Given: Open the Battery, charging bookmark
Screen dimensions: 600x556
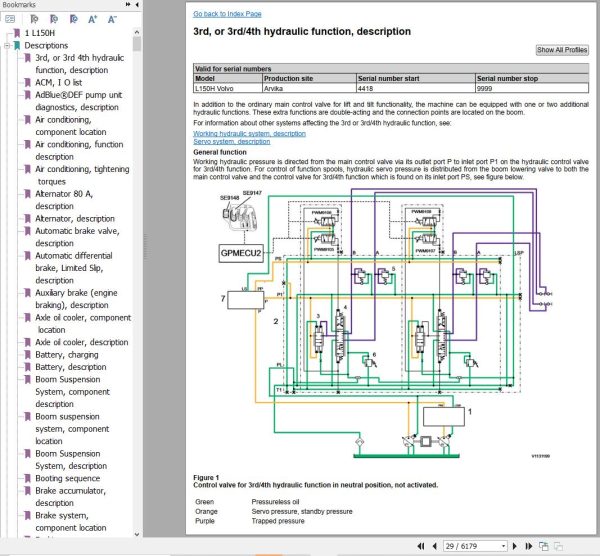Looking at the screenshot, I should pyautogui.click(x=67, y=355).
